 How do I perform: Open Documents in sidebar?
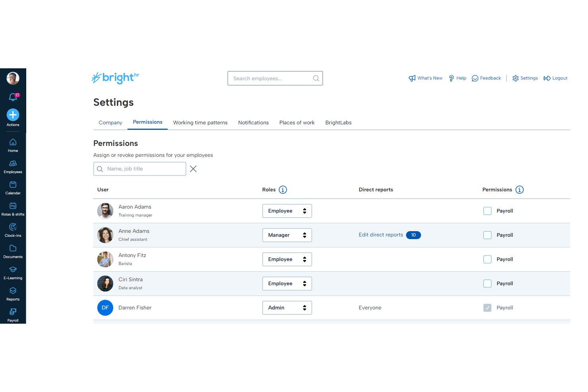[13, 252]
